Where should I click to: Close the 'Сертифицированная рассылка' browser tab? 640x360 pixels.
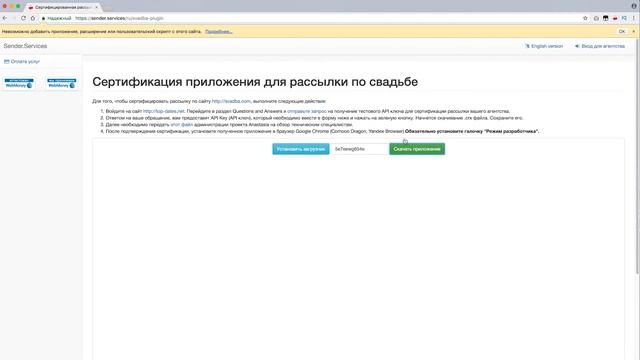[97, 7]
